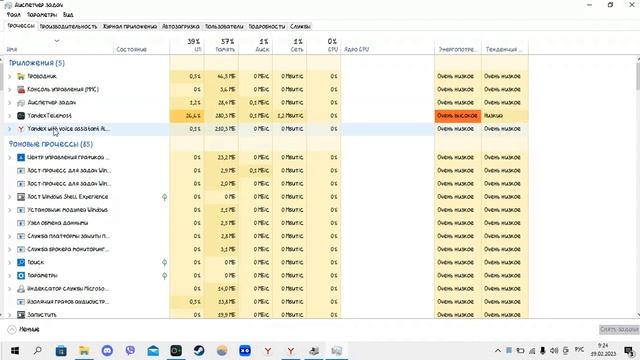Show hidden tray icons chevron
Screen dimensions: 640x360
(x=498, y=351)
